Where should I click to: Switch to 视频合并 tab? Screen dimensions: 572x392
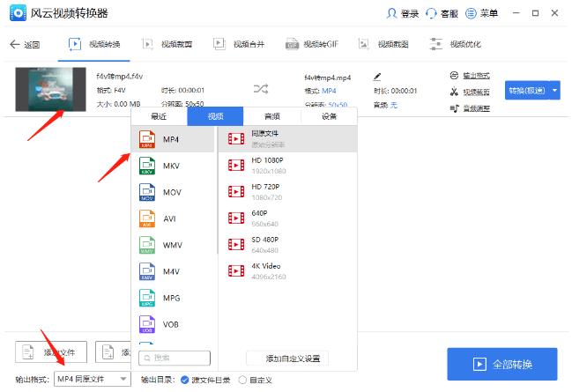(x=239, y=44)
